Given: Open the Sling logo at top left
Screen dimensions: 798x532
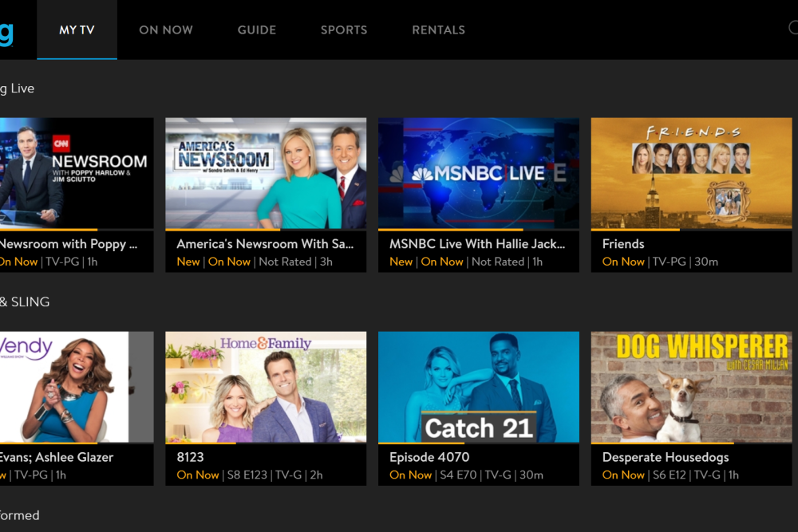Looking at the screenshot, I should point(6,33).
